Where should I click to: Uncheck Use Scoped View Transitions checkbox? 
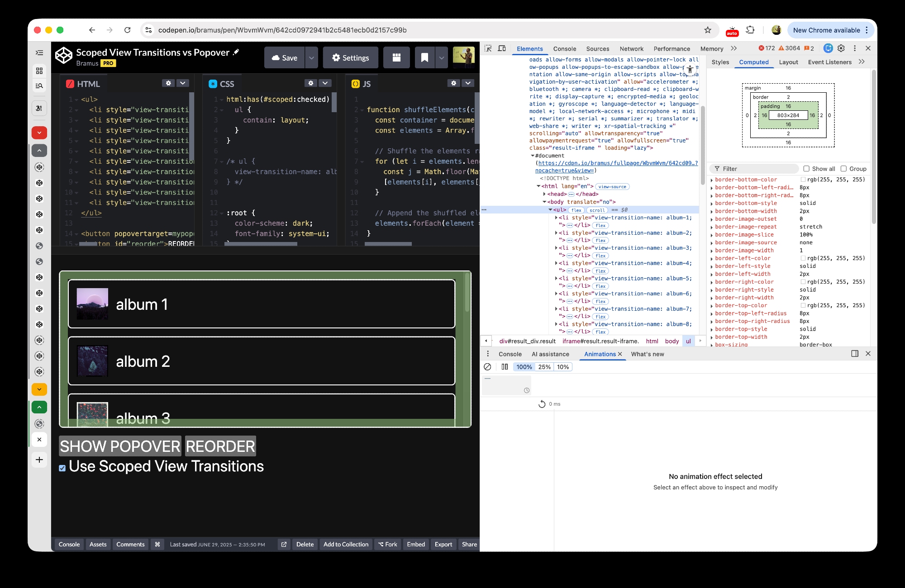(x=62, y=468)
